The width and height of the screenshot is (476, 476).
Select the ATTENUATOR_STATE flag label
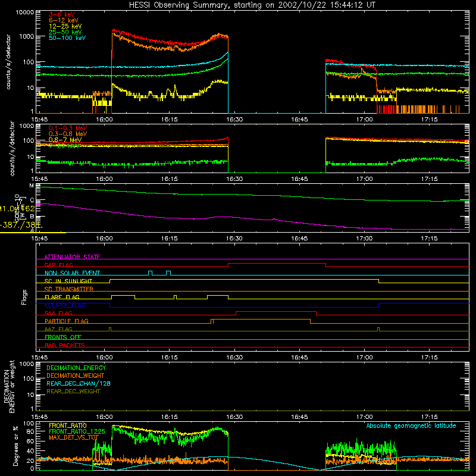point(72,257)
